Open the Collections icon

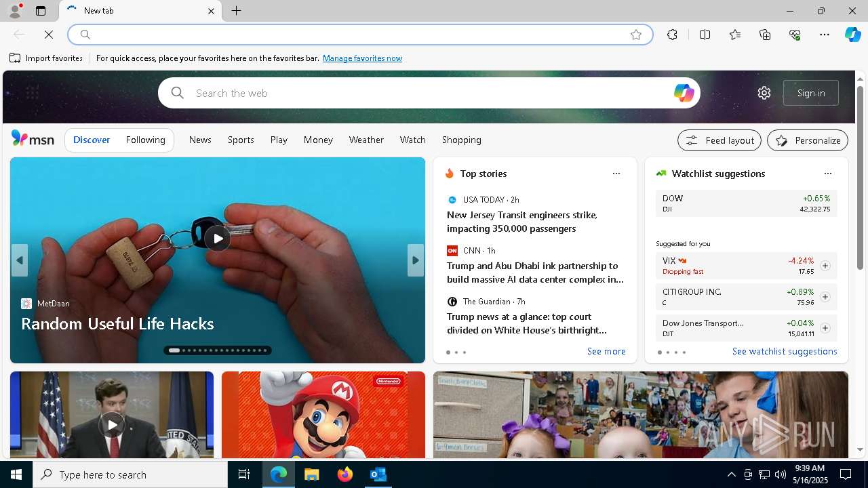point(765,35)
